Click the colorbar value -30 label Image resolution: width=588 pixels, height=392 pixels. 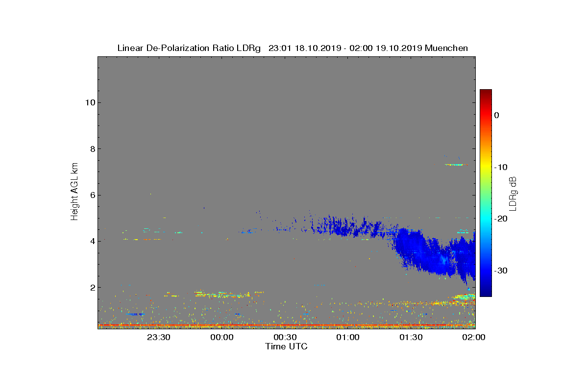500,271
